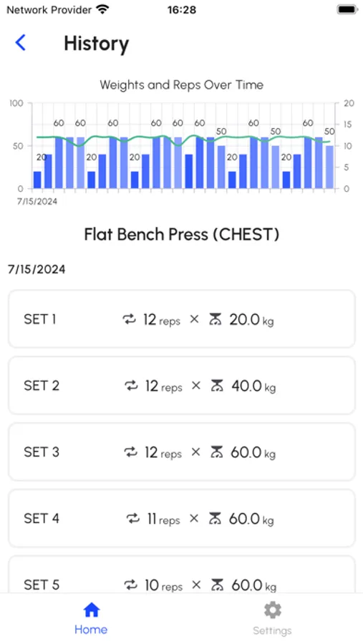363x644 pixels.
Task: Click the reps repeat icon in SET 1
Action: click(x=130, y=318)
